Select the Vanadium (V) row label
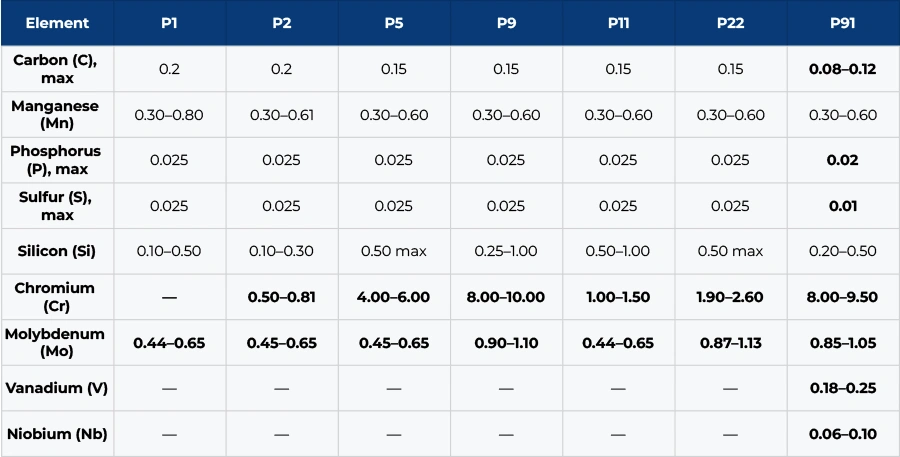Image resolution: width=900 pixels, height=457 pixels. tap(57, 388)
